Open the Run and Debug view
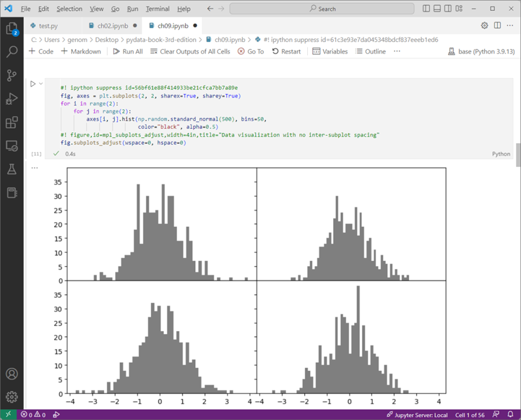The width and height of the screenshot is (521, 420). point(12,99)
